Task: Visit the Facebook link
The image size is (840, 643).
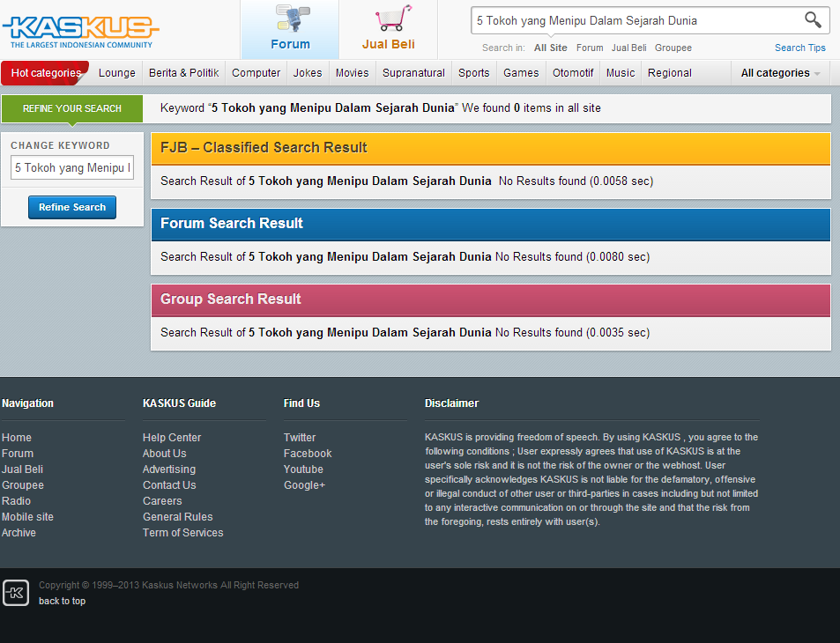Action: click(x=308, y=454)
